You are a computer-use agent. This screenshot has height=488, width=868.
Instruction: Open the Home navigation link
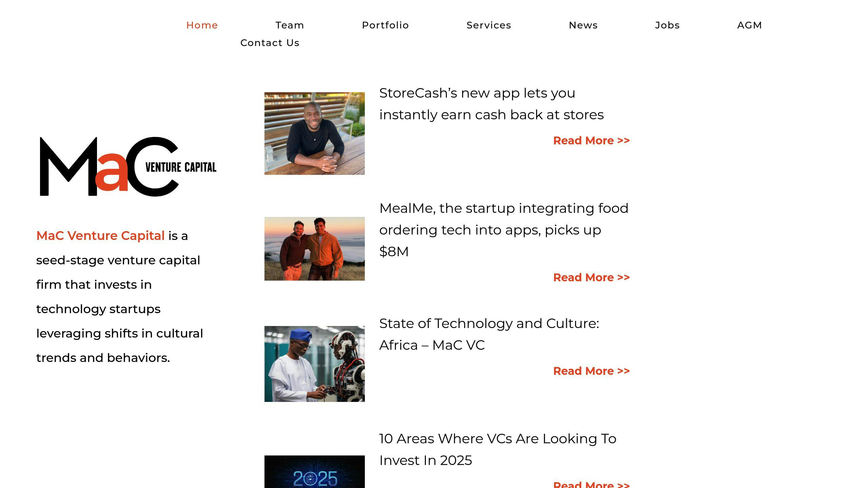pyautogui.click(x=202, y=25)
